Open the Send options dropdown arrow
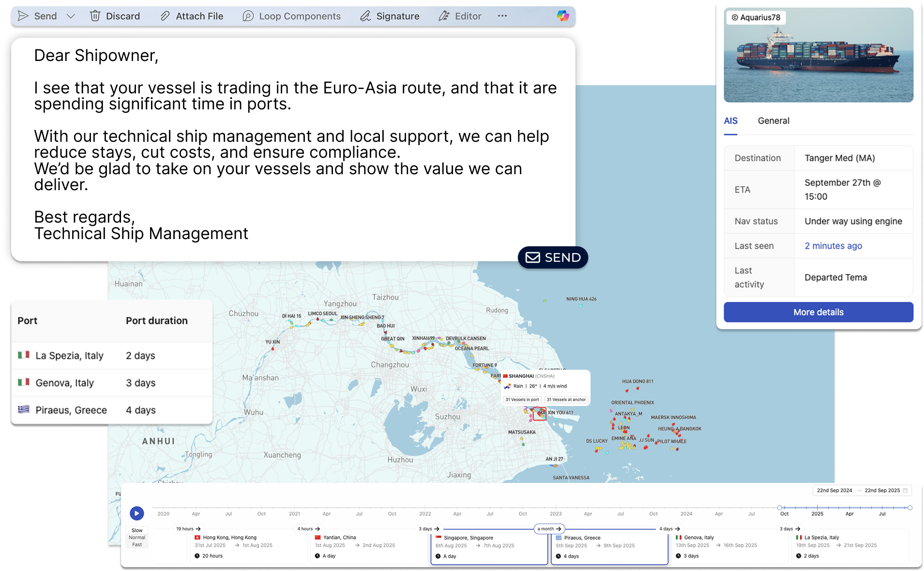 point(71,16)
